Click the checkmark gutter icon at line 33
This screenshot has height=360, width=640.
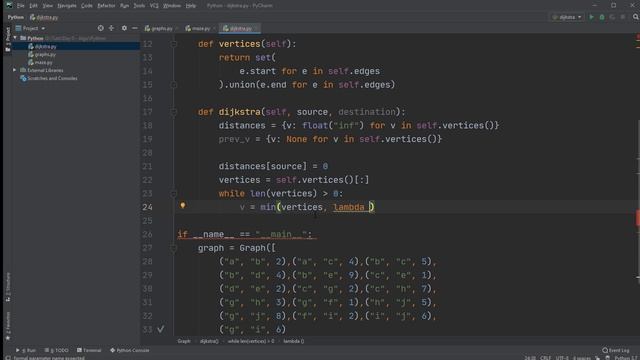161,329
